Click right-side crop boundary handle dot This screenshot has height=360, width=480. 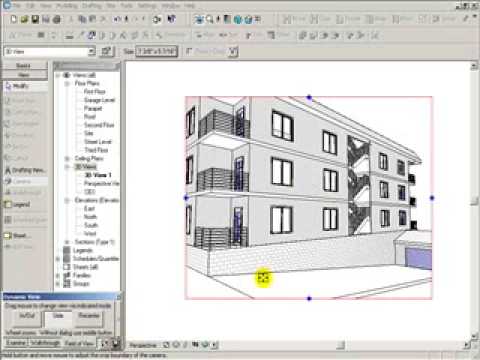[432, 198]
